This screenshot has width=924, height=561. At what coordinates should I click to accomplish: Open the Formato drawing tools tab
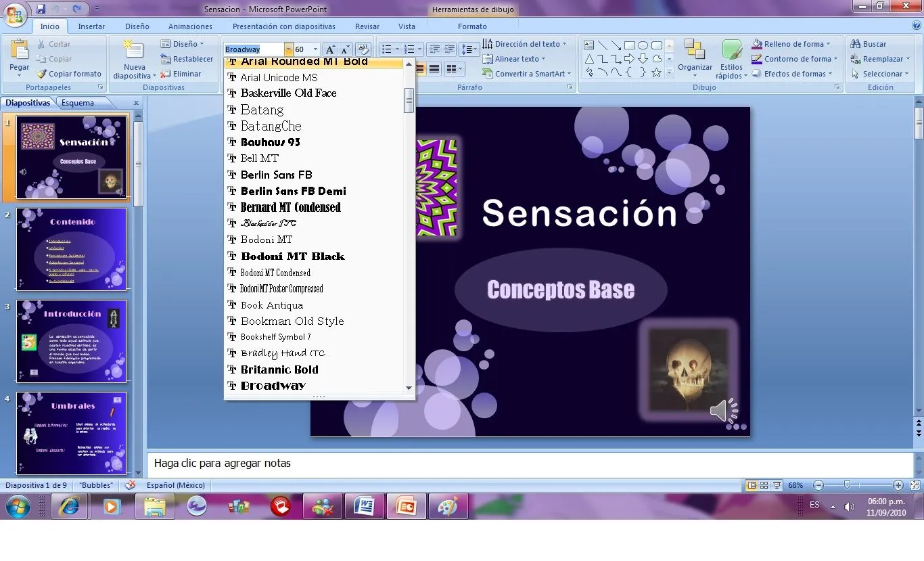[x=472, y=26]
